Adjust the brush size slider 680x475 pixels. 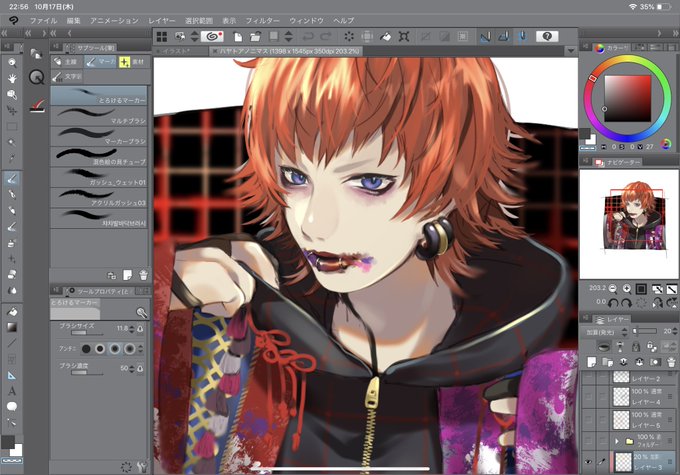(87, 333)
